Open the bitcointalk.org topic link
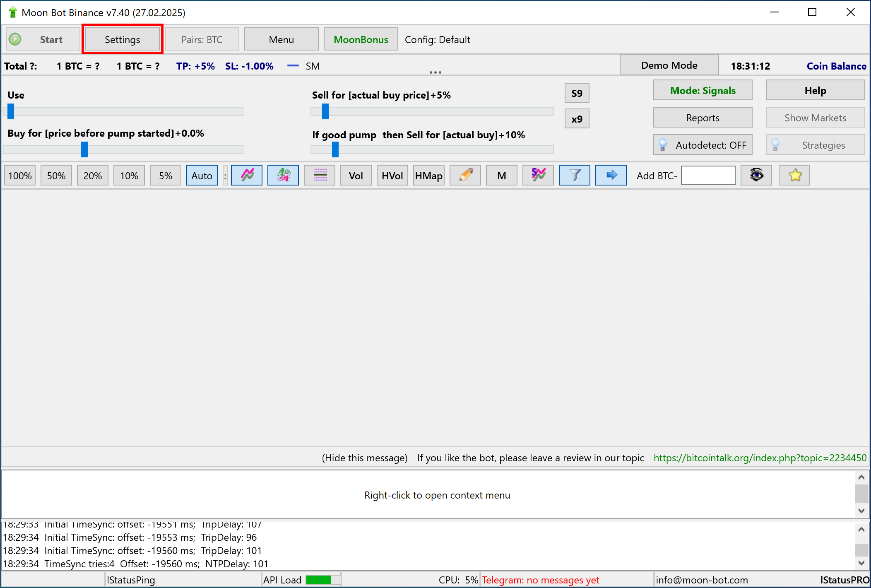This screenshot has width=871, height=588. tap(760, 458)
